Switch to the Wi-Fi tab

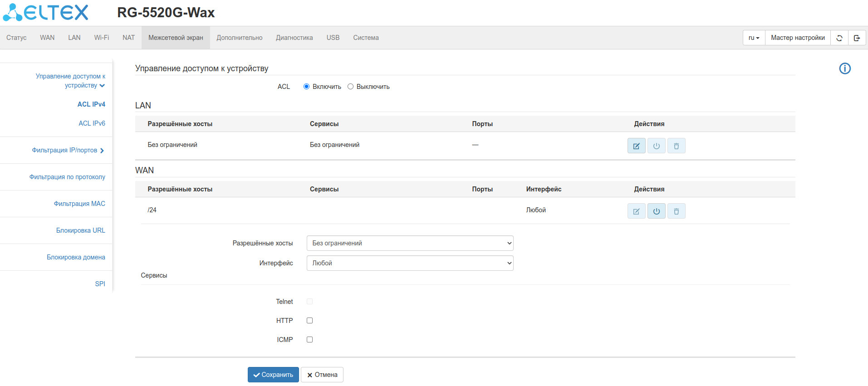click(x=101, y=38)
